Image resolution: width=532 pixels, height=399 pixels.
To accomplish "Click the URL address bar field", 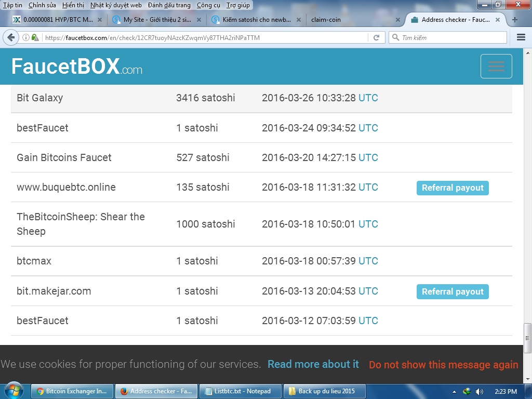I will (205, 37).
